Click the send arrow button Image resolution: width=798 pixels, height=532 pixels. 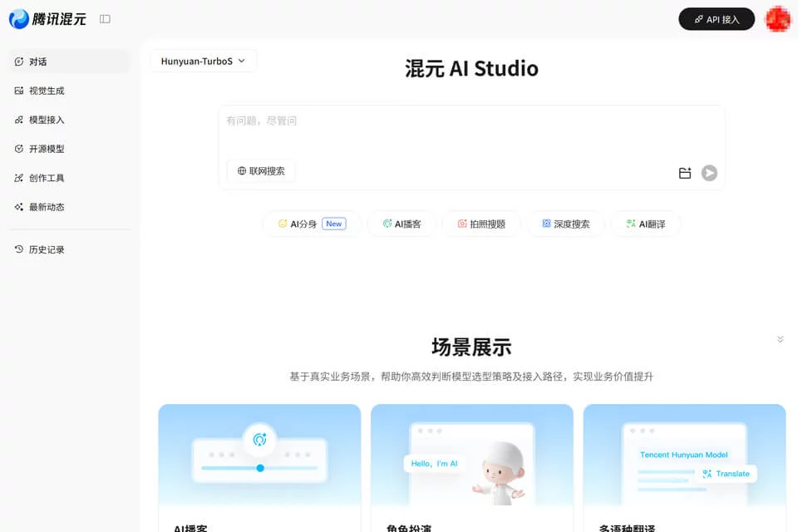[x=709, y=173]
